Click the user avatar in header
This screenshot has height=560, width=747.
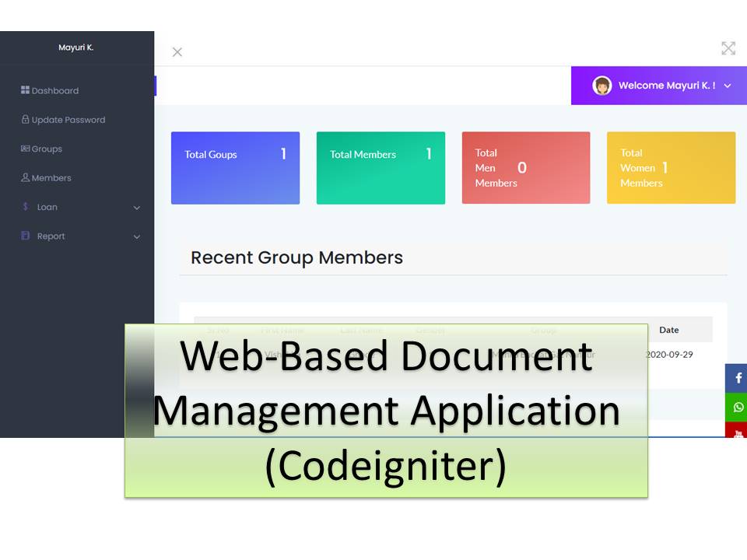[x=601, y=86]
